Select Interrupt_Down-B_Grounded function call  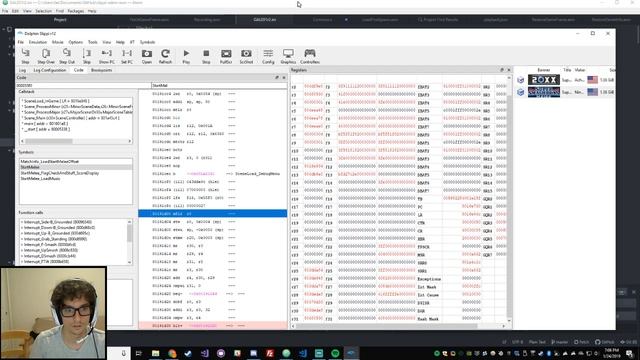click(x=58, y=228)
